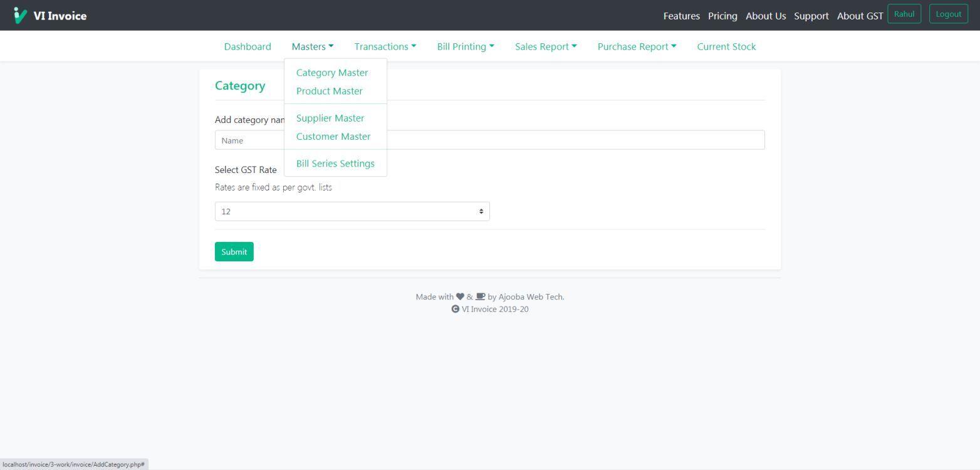Open Bill Series Settings
Screen dimensions: 980x470
tap(335, 164)
